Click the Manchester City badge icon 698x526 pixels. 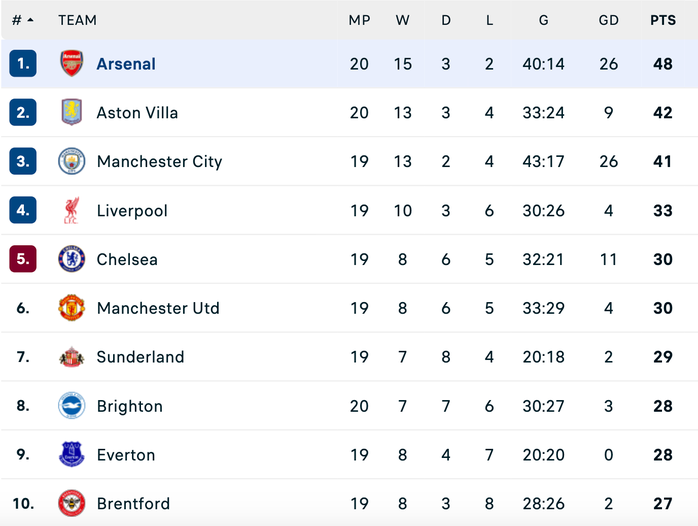click(x=72, y=161)
